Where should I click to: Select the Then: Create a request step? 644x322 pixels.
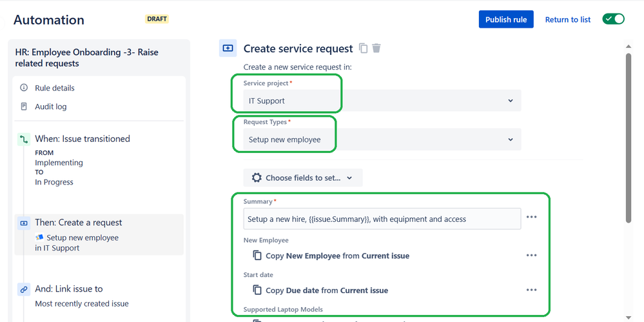point(99,235)
